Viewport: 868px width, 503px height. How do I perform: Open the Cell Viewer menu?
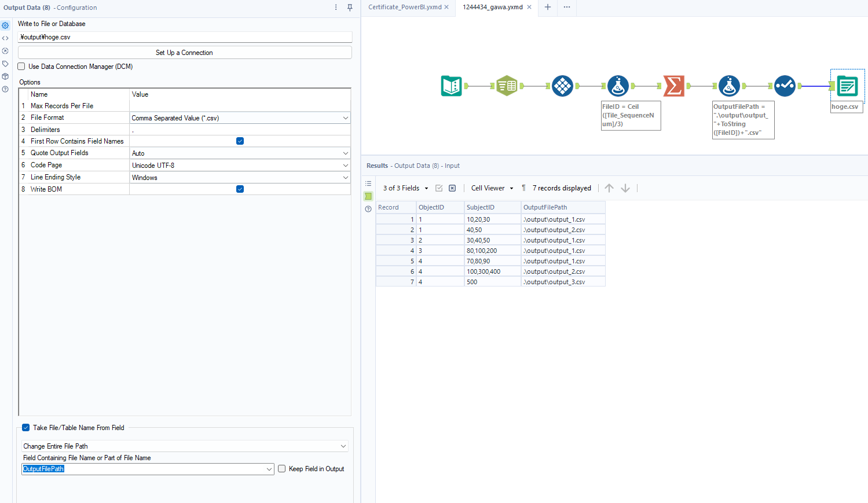coord(492,188)
